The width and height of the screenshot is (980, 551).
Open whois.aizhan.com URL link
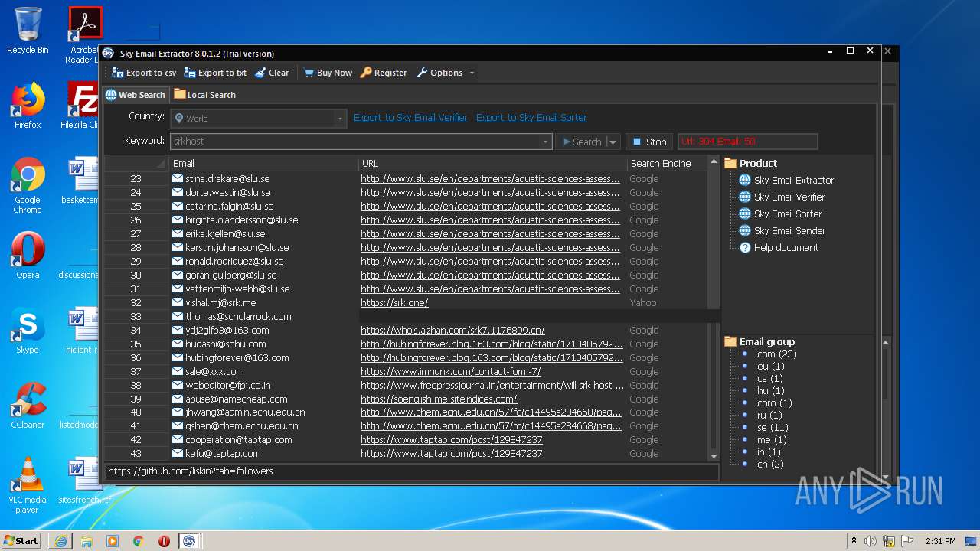pyautogui.click(x=452, y=331)
